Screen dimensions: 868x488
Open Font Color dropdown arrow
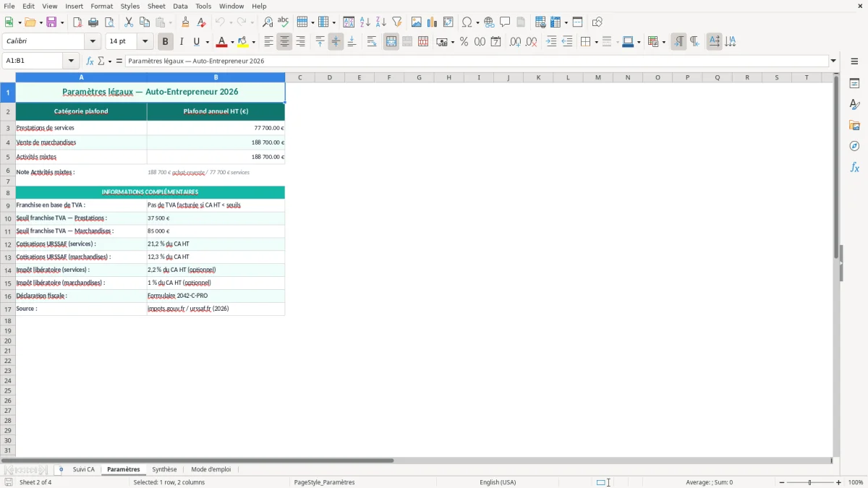(232, 42)
